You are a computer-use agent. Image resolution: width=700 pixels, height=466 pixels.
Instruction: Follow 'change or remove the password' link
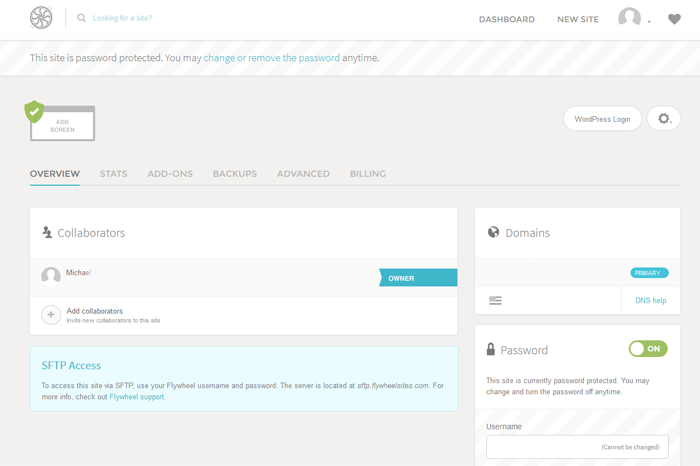coord(271,58)
